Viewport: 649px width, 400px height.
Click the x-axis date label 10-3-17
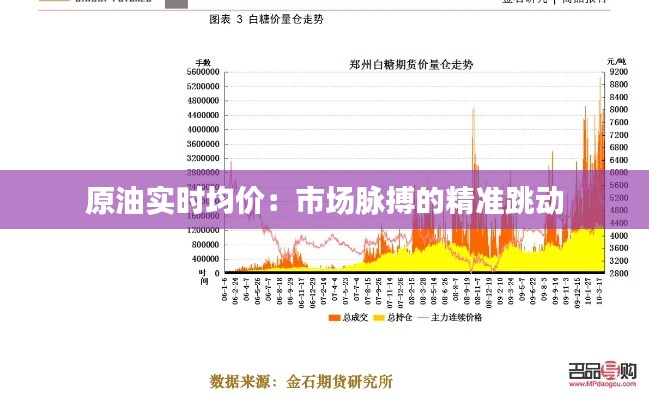[599, 291]
